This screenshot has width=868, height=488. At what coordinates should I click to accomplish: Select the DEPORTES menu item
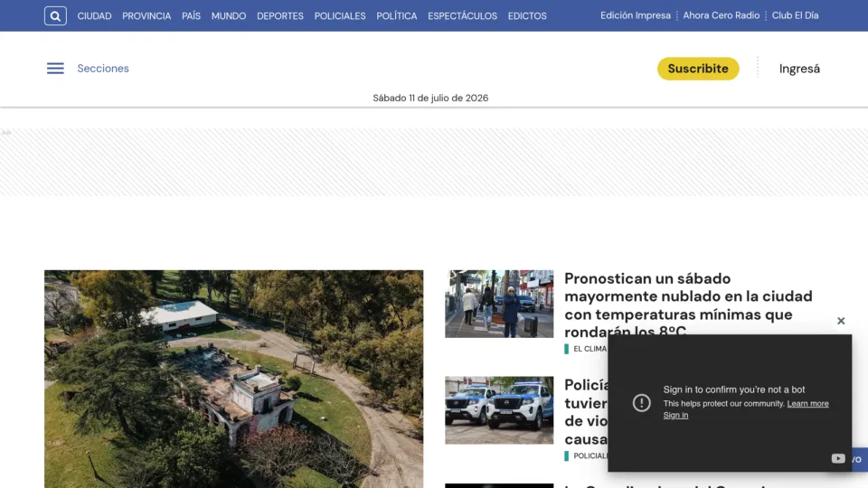280,16
